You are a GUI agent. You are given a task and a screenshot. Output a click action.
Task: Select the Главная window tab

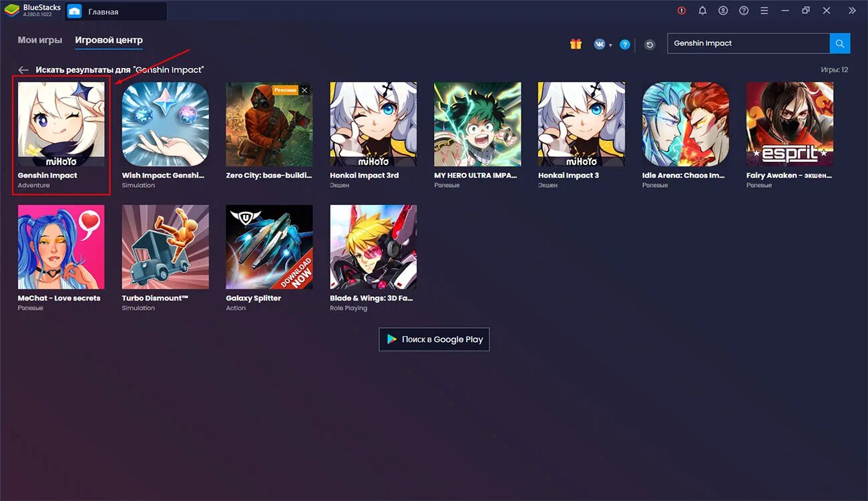(116, 11)
